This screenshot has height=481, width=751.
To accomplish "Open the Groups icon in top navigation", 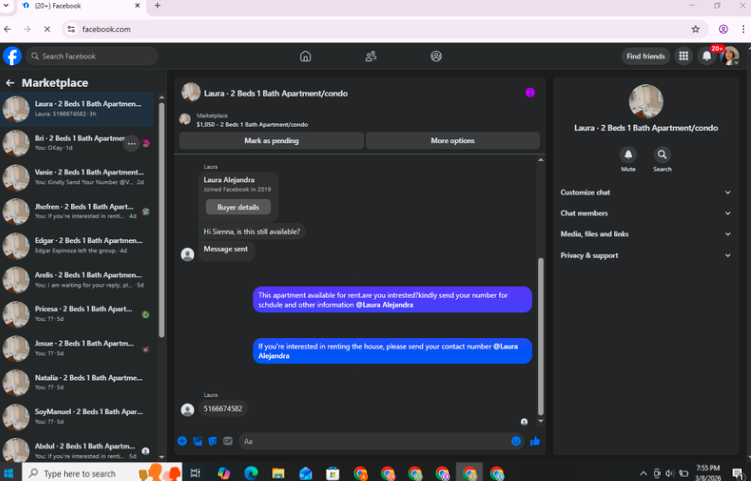I will coord(436,56).
